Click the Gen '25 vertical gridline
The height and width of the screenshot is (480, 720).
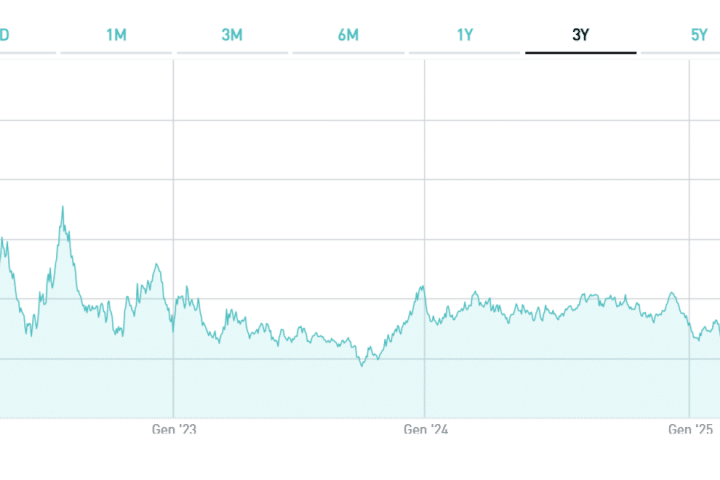point(690,150)
